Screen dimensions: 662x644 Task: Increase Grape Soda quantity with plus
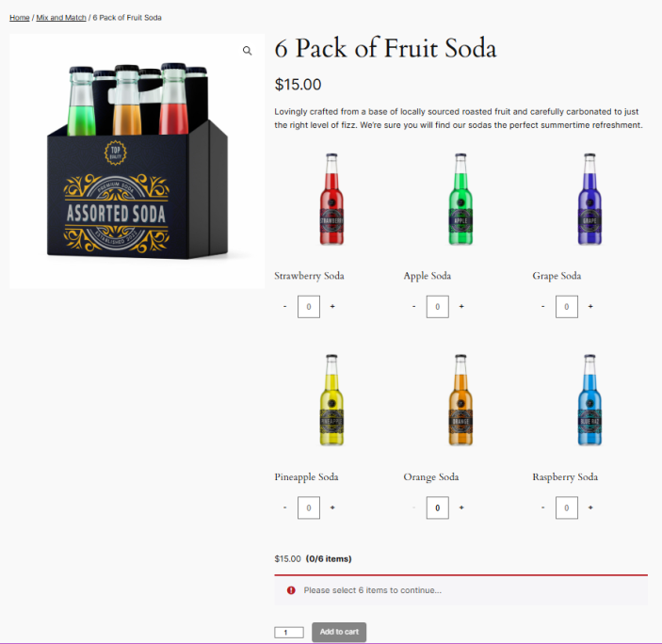(590, 306)
